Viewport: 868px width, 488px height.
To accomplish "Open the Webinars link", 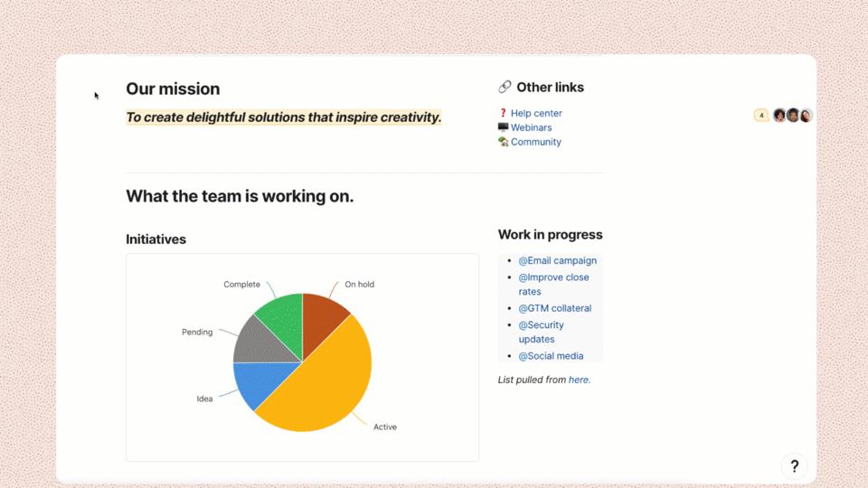I will [x=531, y=128].
